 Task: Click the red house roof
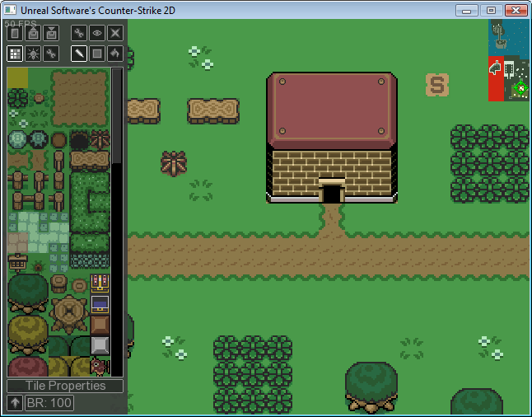tap(332, 110)
